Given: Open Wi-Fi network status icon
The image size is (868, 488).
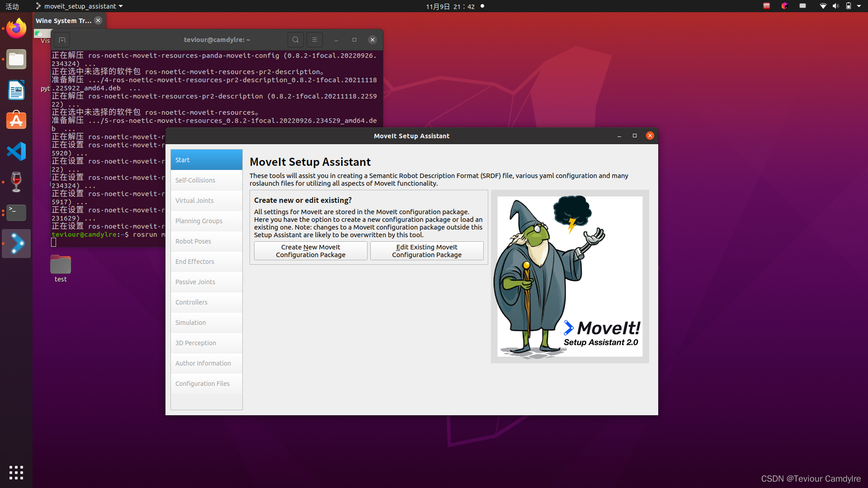Looking at the screenshot, I should [823, 6].
